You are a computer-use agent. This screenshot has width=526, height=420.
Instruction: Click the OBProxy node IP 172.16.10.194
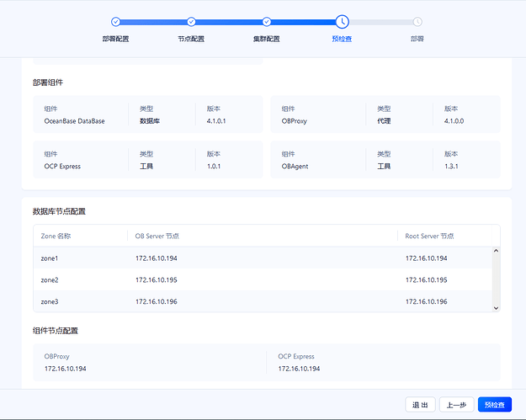66,369
